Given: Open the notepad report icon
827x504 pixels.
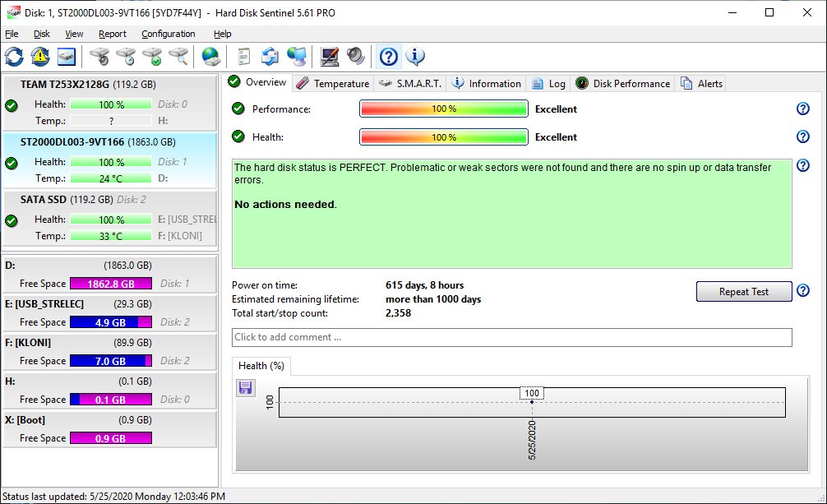Looking at the screenshot, I should click(x=243, y=57).
